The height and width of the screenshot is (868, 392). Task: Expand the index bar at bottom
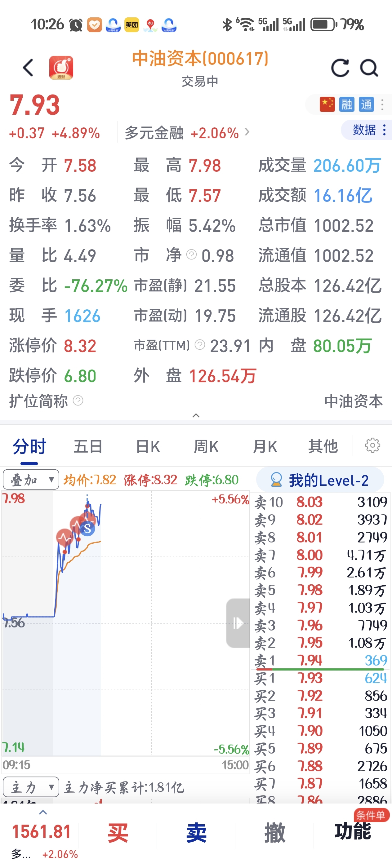point(43,813)
